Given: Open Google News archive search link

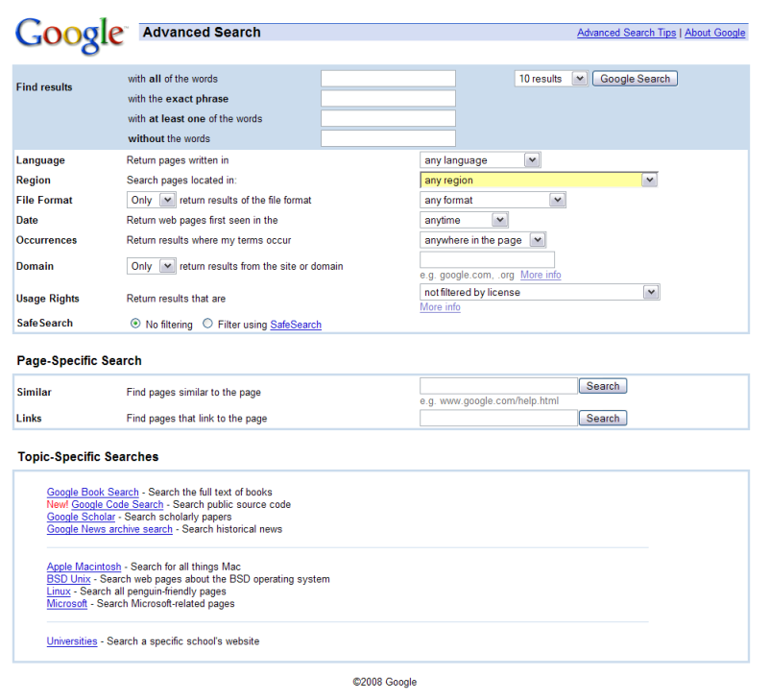Looking at the screenshot, I should pos(109,529).
